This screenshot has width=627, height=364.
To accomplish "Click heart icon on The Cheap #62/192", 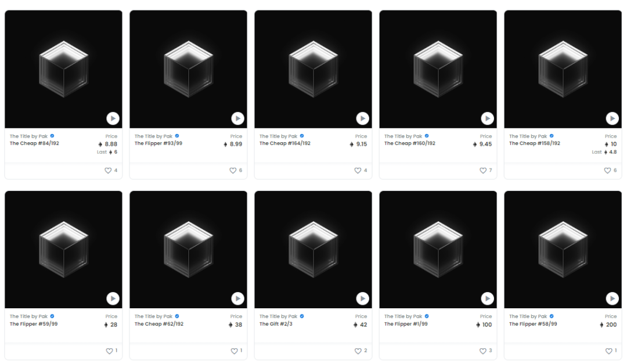I will pyautogui.click(x=235, y=351).
